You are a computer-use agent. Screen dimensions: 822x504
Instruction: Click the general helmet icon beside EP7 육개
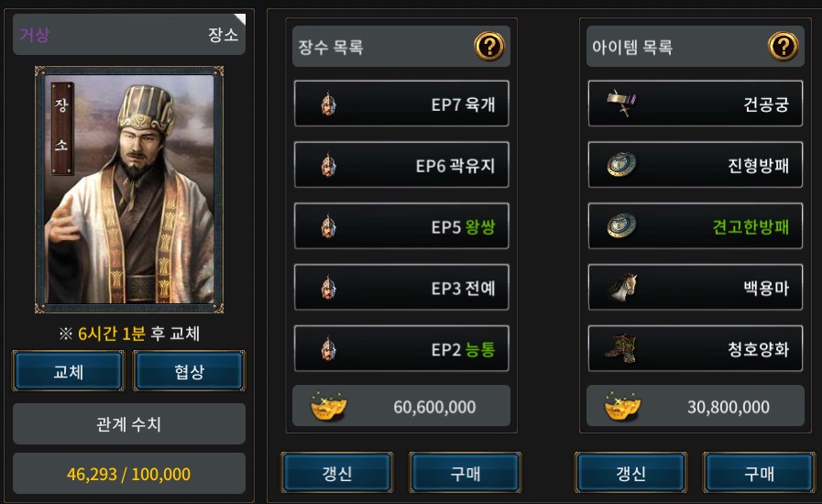(328, 104)
